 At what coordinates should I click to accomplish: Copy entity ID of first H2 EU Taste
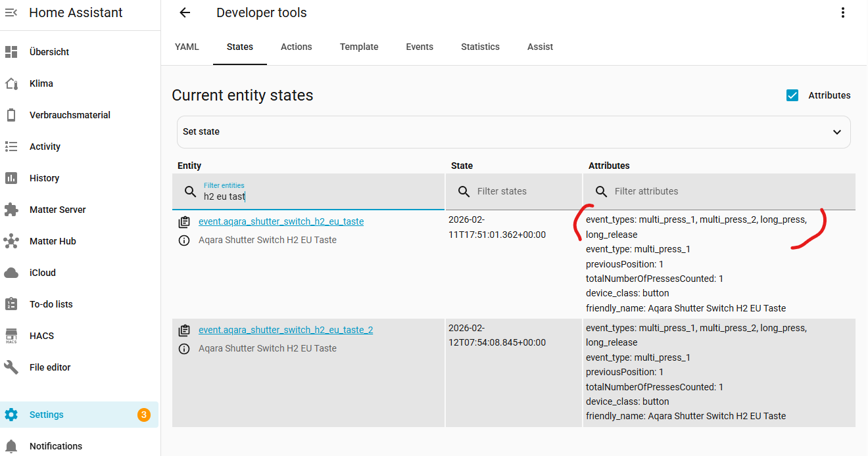[x=184, y=222]
